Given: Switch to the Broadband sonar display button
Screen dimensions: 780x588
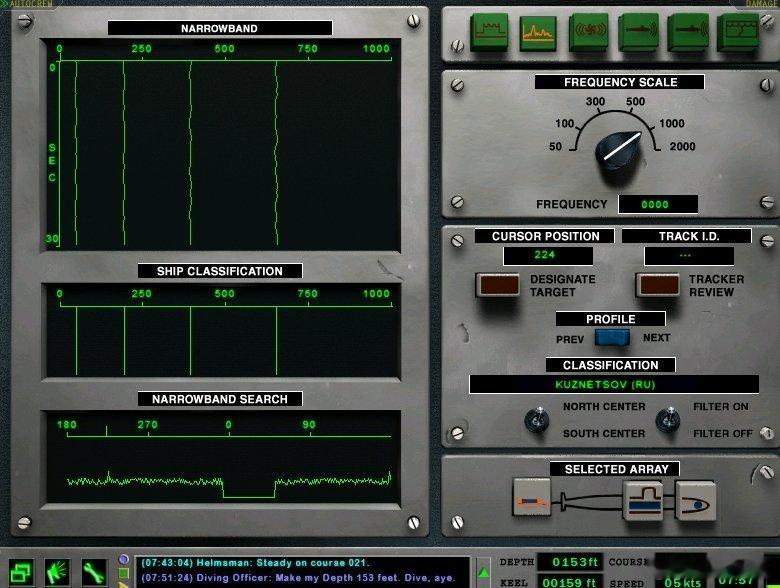Looking at the screenshot, I should (x=489, y=32).
